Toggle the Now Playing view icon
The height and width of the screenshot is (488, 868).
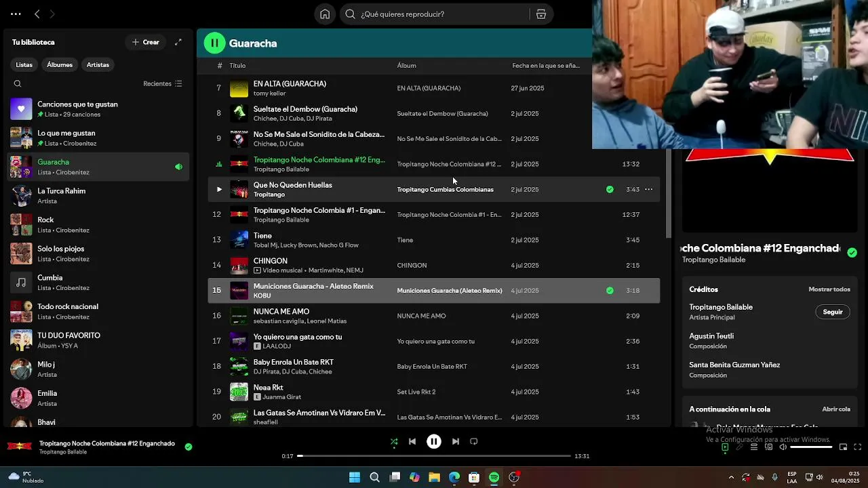pos(725,447)
